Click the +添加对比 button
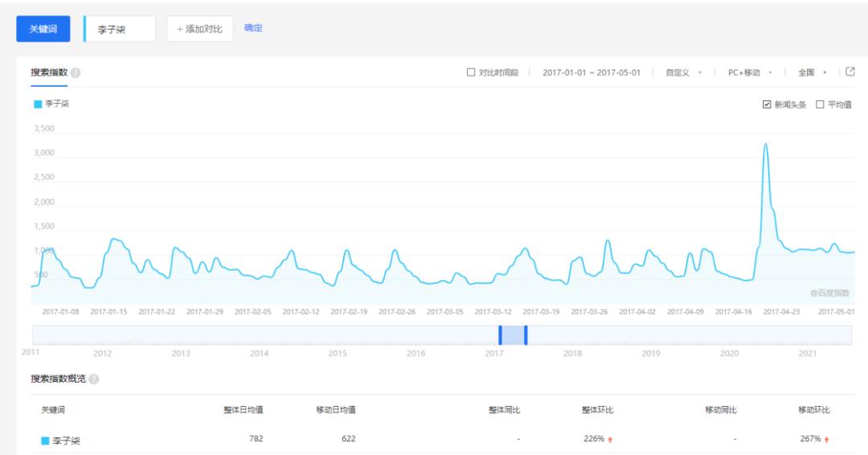Viewport: 868px width, 455px height. coord(199,29)
